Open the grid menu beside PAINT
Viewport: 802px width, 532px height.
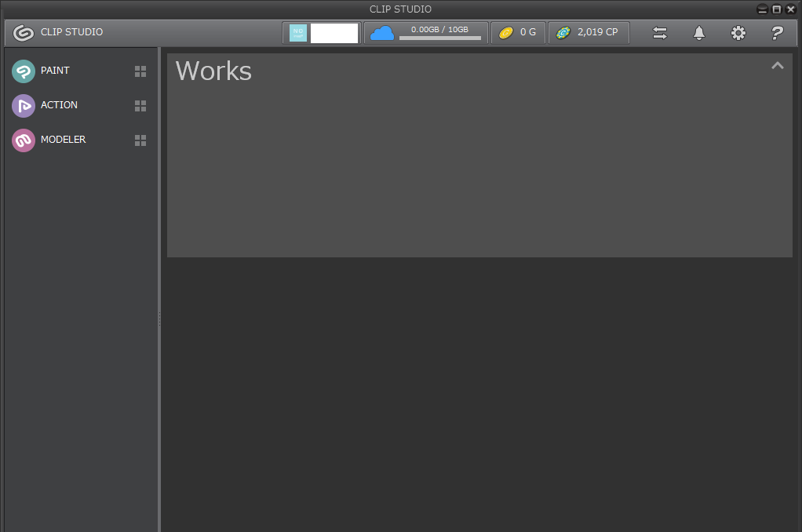(140, 71)
